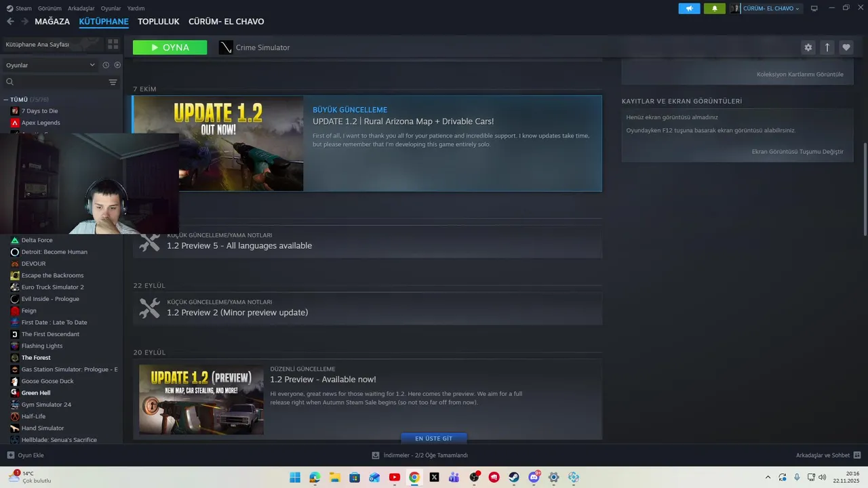Click Oyun Ekle to add a game
Screen dimensions: 868x488
pos(26,455)
